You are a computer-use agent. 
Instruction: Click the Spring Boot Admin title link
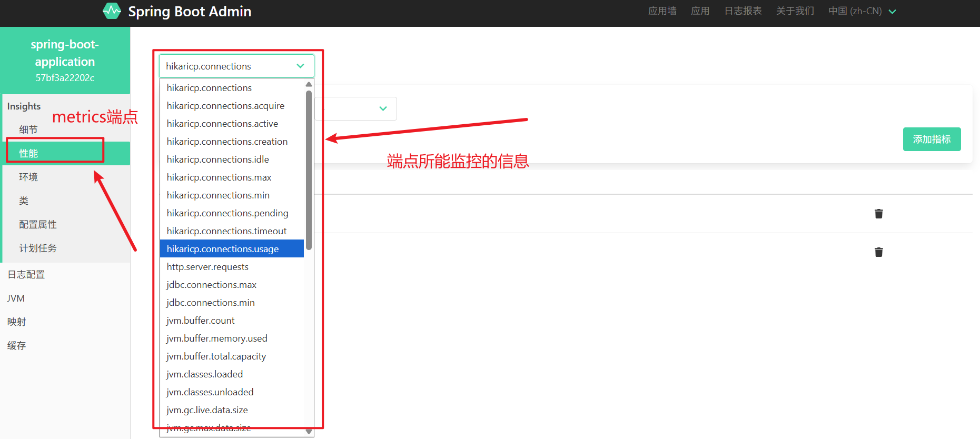pyautogui.click(x=190, y=12)
